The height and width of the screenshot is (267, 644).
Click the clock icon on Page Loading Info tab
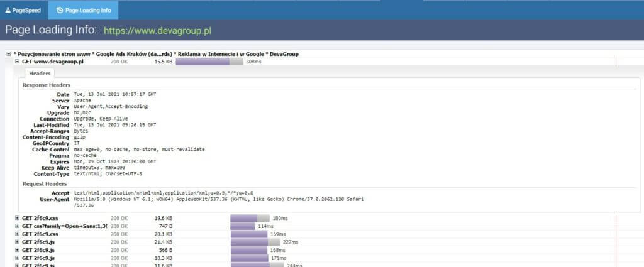pyautogui.click(x=59, y=11)
